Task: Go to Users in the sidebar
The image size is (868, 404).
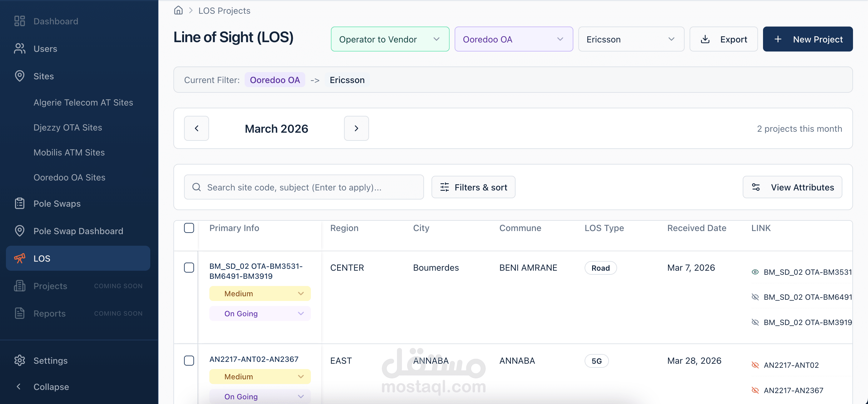Action: tap(45, 49)
